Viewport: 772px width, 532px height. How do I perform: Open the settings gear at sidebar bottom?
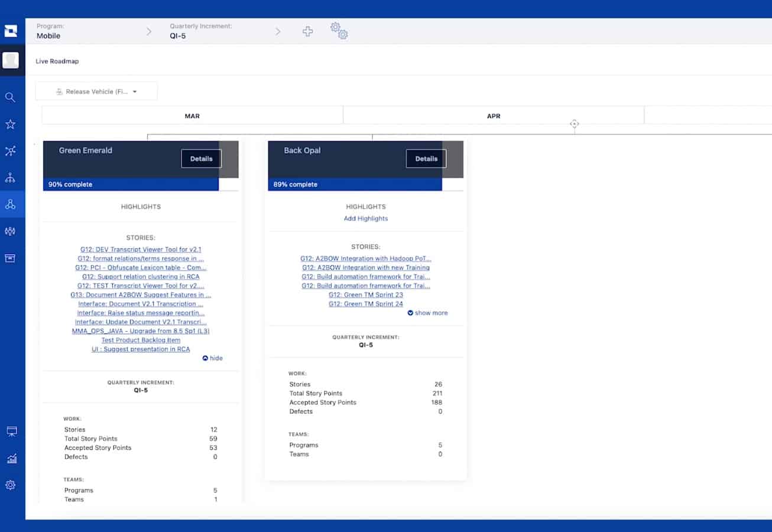(x=11, y=485)
